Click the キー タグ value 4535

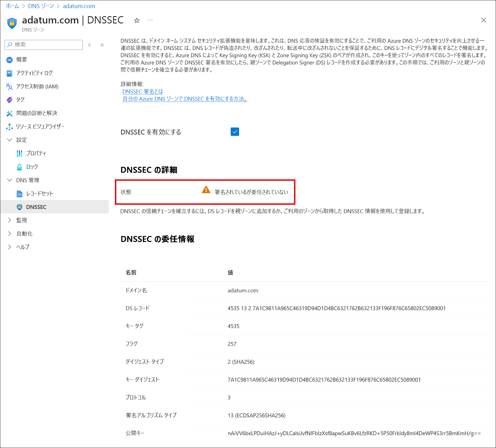(x=233, y=326)
